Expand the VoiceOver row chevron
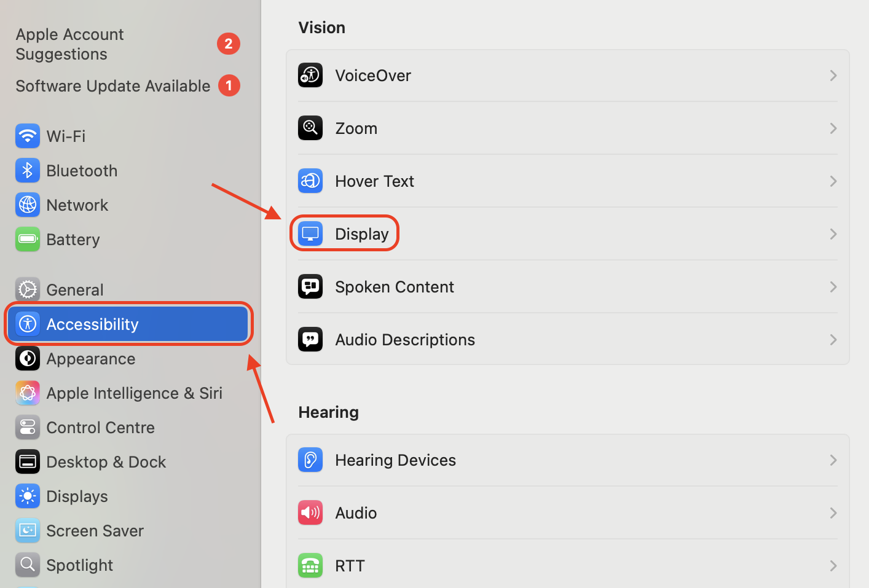This screenshot has height=588, width=869. 833,75
